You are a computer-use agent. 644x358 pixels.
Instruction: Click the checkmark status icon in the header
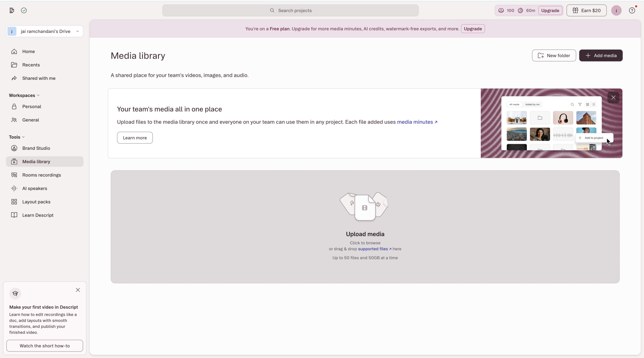[24, 10]
